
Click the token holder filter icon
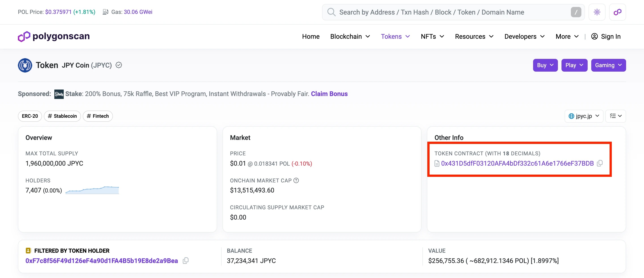[28, 250]
